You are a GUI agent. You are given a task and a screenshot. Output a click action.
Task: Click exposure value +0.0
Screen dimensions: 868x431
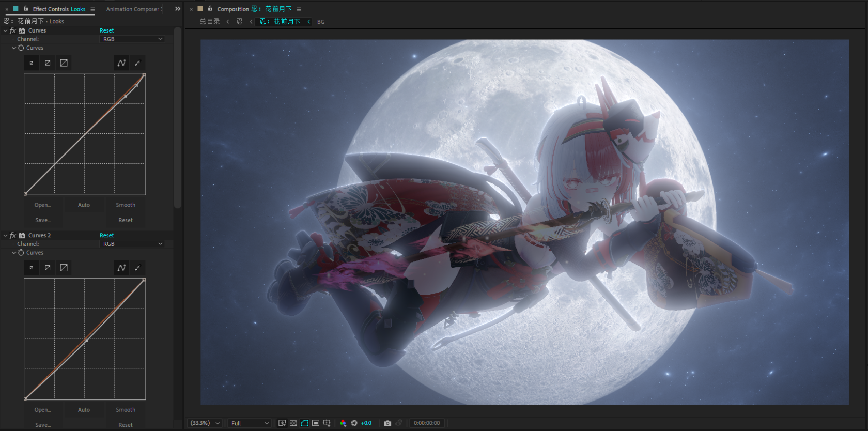(x=366, y=423)
